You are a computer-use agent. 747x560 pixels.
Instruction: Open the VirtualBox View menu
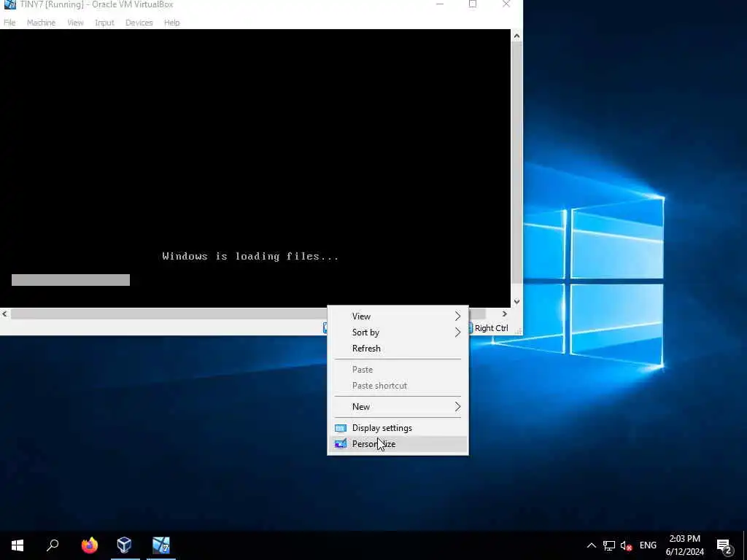75,23
